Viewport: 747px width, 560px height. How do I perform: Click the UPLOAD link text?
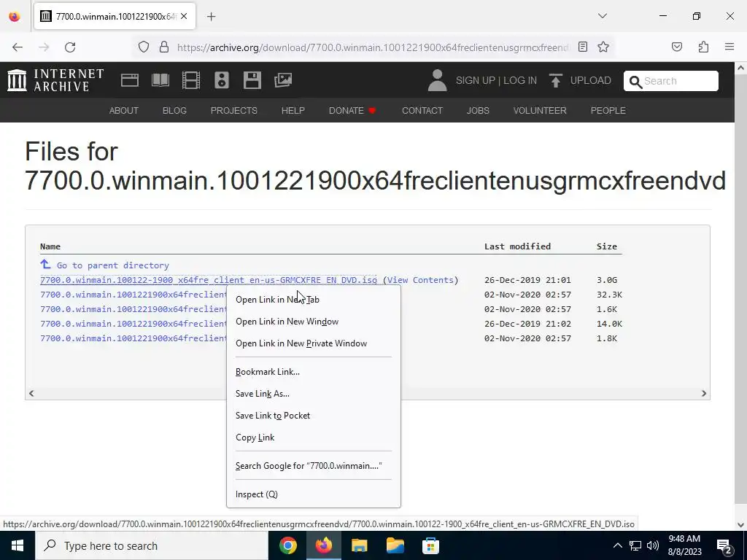point(591,80)
